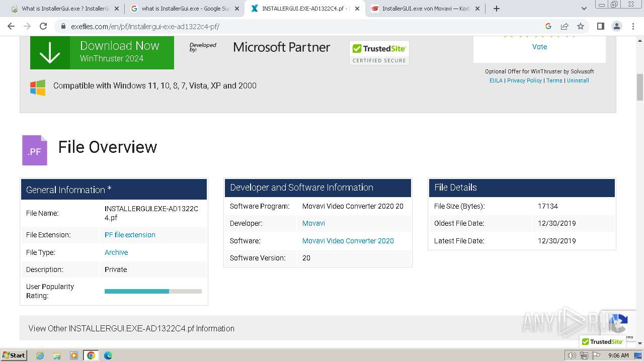
Task: Toggle the browser side panel
Action: (x=600, y=26)
